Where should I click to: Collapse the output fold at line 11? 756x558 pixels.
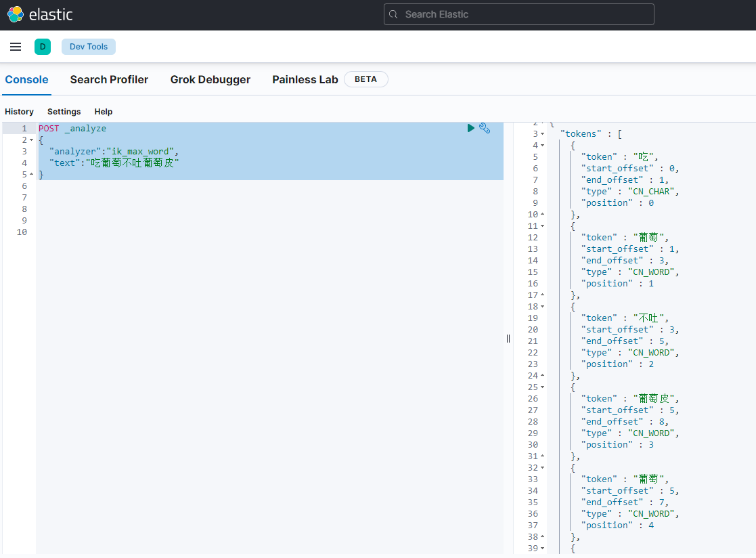click(542, 226)
